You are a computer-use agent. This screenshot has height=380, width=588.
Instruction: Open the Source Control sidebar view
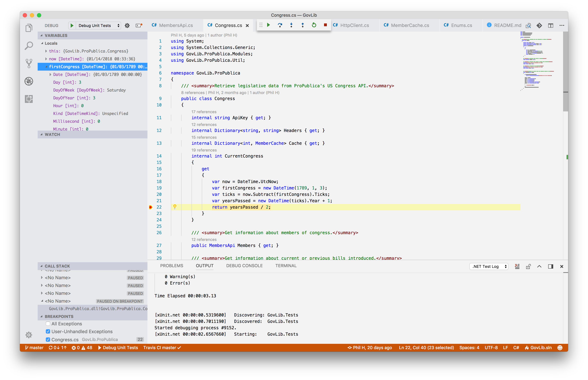click(29, 63)
